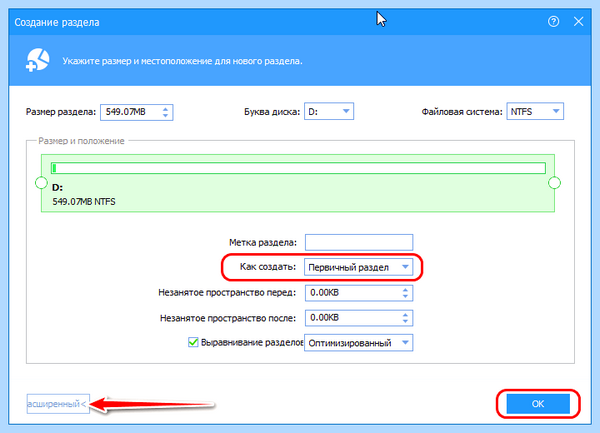Click Незанятое пространство после value field
The height and width of the screenshot is (433, 600).
tap(359, 318)
